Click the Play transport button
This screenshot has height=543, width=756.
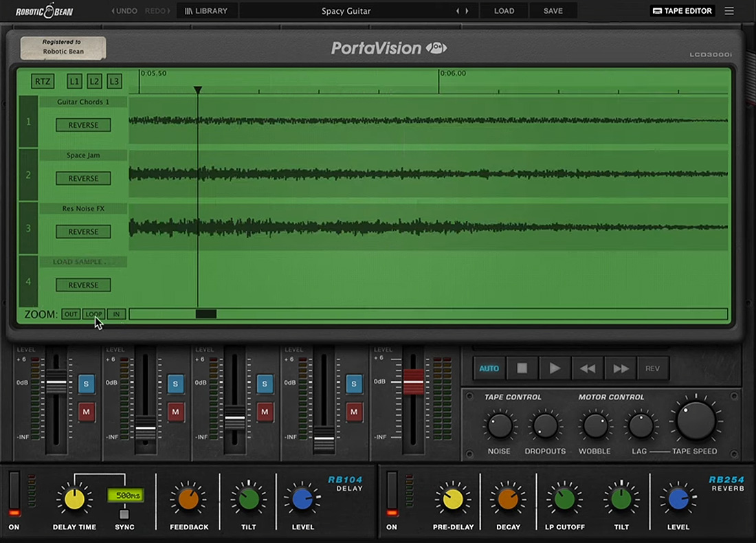coord(555,368)
